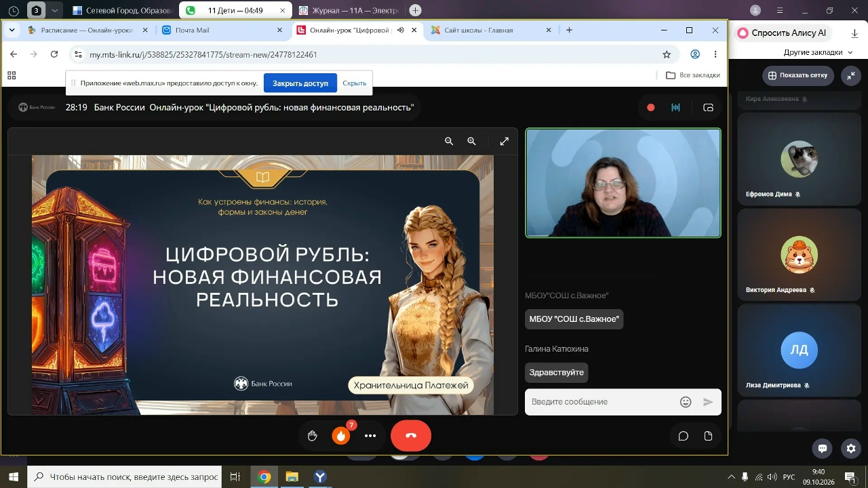Click 'Спросить Алису AI' button
The image size is (868, 488).
click(782, 33)
